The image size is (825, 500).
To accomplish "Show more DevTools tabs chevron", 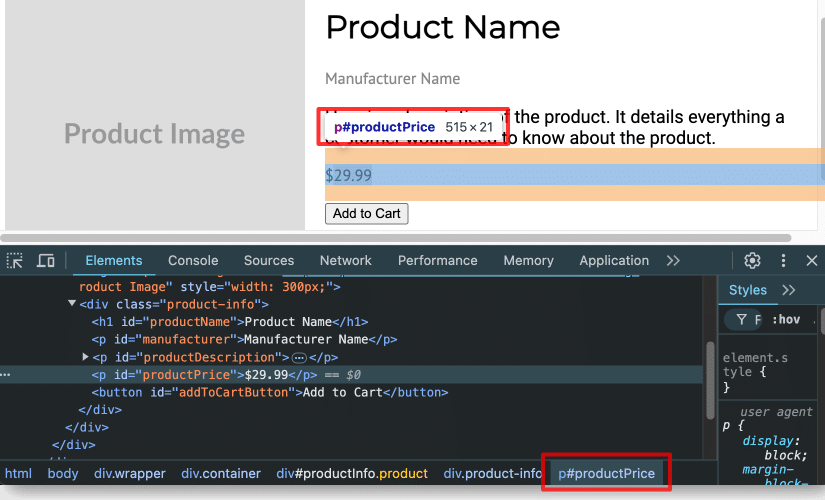I will point(673,261).
